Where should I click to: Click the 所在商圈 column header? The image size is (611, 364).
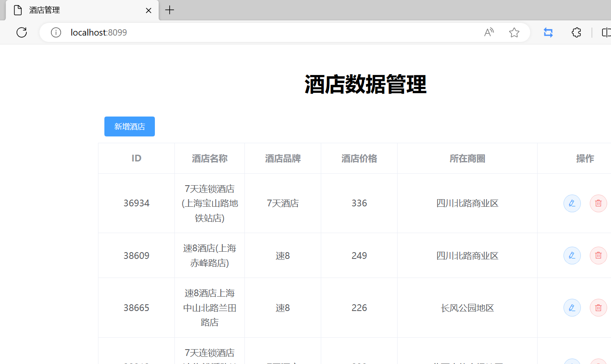tap(467, 158)
